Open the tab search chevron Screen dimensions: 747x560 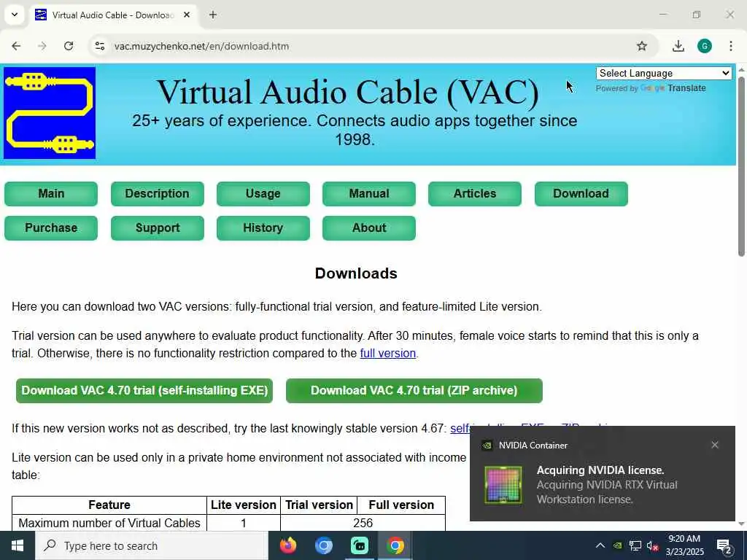click(15, 15)
